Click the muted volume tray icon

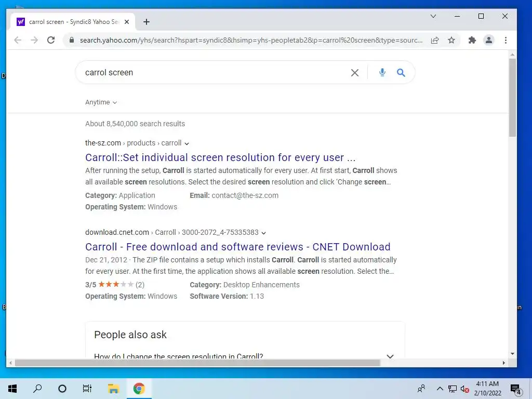pos(464,389)
